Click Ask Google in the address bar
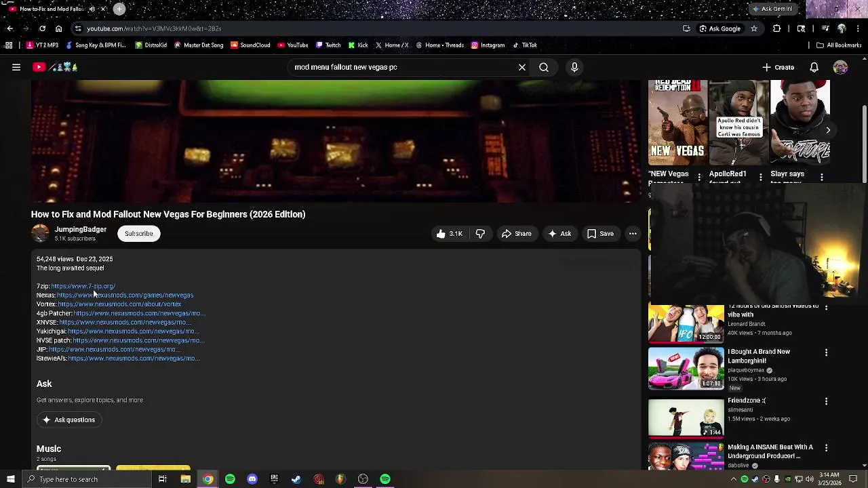The width and height of the screenshot is (868, 488). 720,28
